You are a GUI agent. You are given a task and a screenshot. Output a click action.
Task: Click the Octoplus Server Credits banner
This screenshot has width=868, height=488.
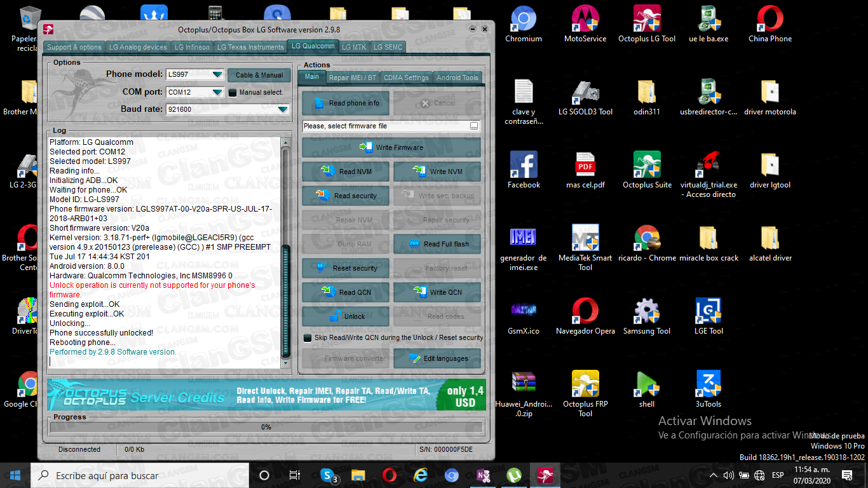pos(266,395)
